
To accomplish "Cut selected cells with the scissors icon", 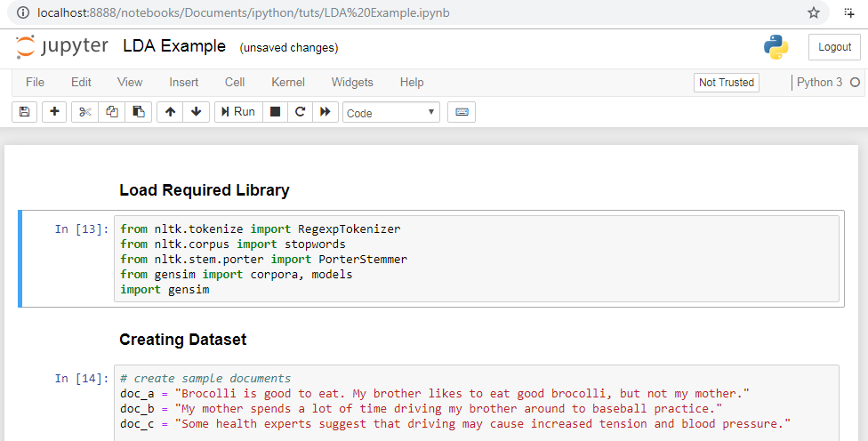I will (84, 112).
